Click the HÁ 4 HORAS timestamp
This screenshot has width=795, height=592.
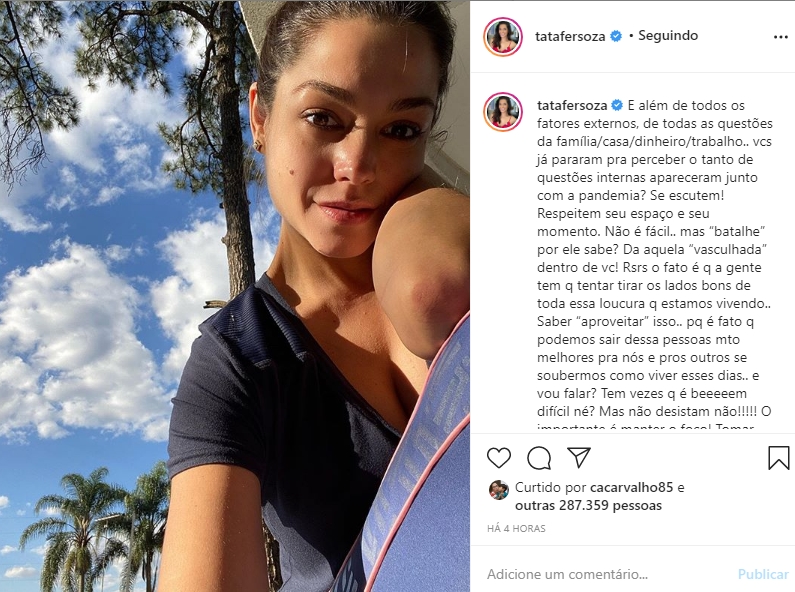(516, 529)
